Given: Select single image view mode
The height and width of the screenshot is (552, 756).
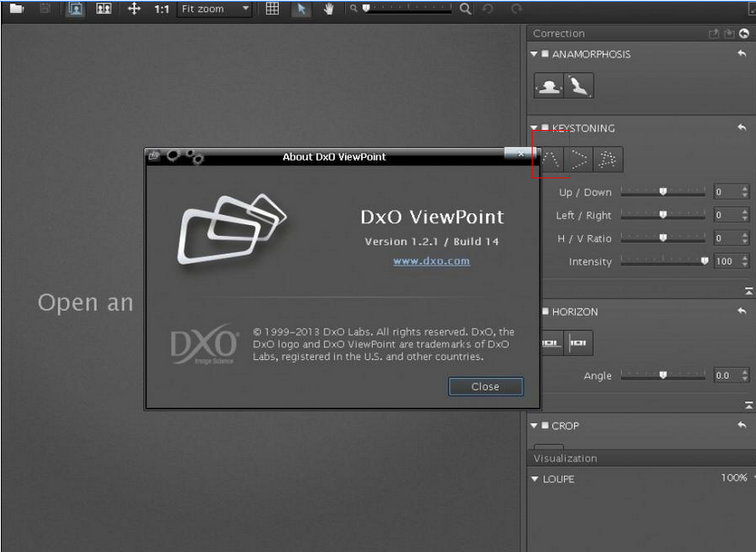Looking at the screenshot, I should pyautogui.click(x=75, y=8).
